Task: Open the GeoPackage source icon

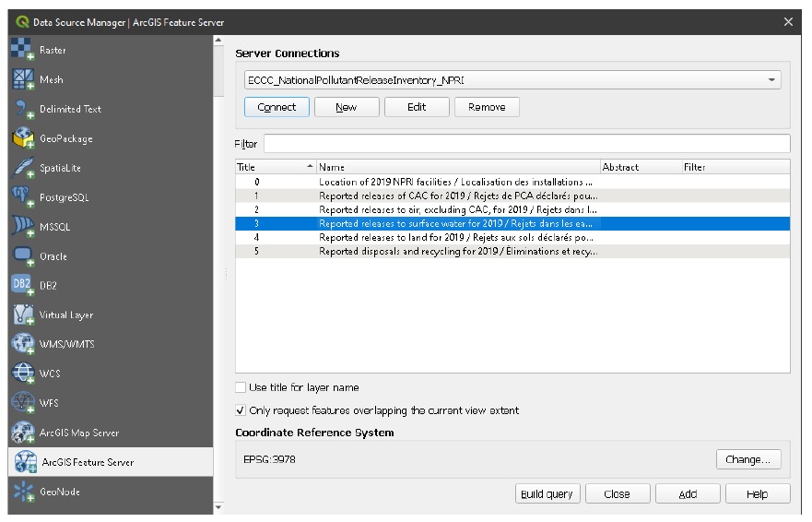Action: [22, 138]
